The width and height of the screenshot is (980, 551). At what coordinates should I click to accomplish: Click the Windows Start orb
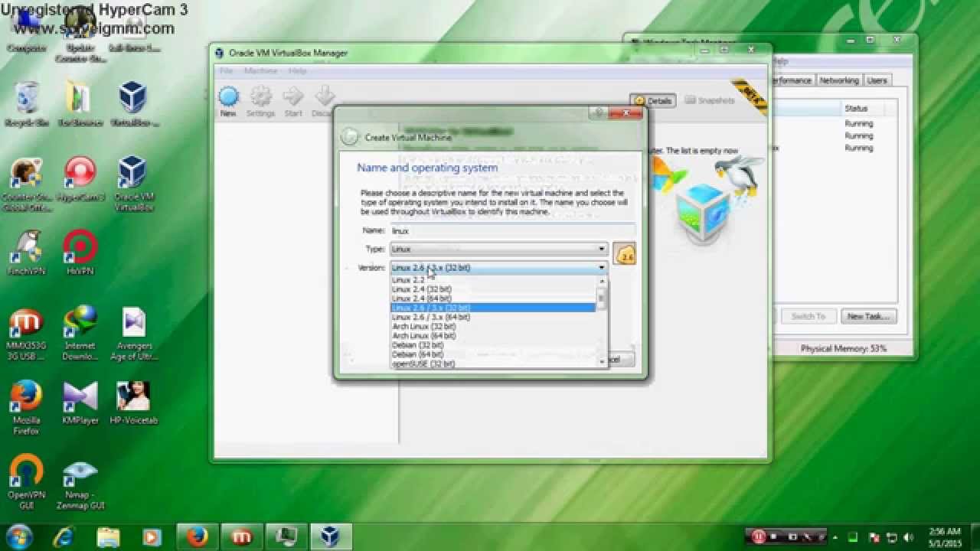19,536
